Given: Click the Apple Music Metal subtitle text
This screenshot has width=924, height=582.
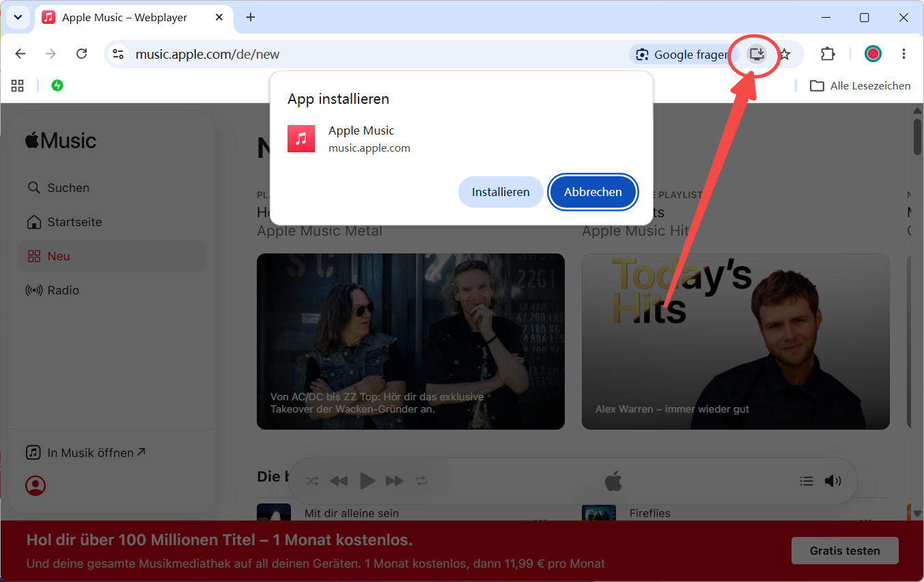Looking at the screenshot, I should 320,231.
